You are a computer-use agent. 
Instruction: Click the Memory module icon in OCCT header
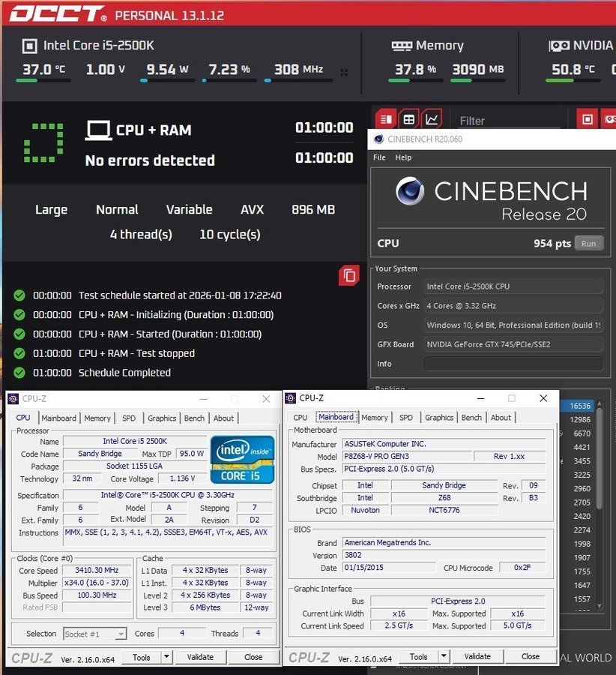point(402,46)
